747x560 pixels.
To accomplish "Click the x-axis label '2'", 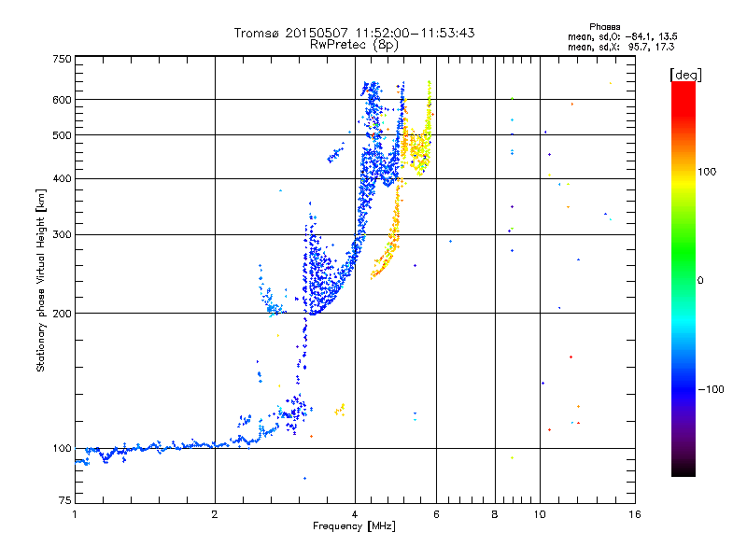I will pyautogui.click(x=215, y=514).
